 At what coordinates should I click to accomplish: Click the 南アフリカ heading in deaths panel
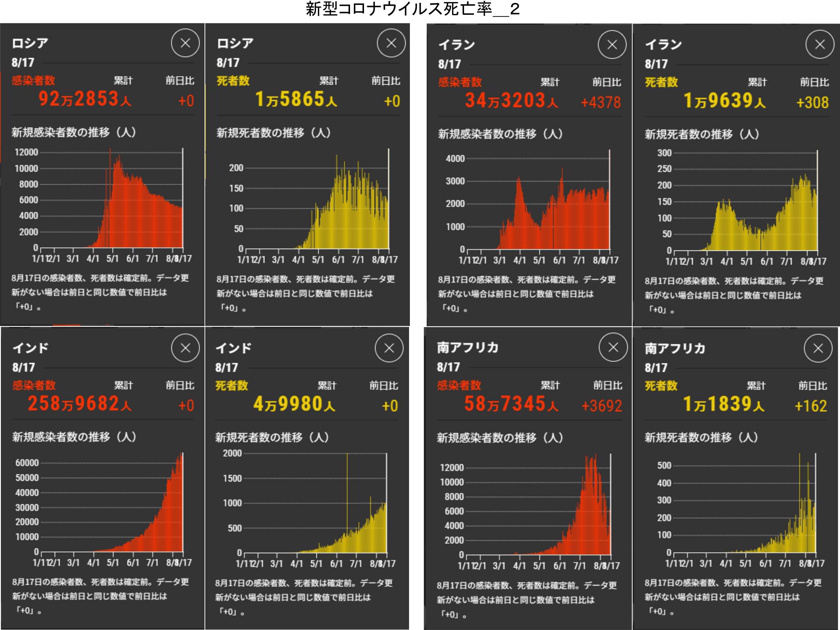(675, 348)
